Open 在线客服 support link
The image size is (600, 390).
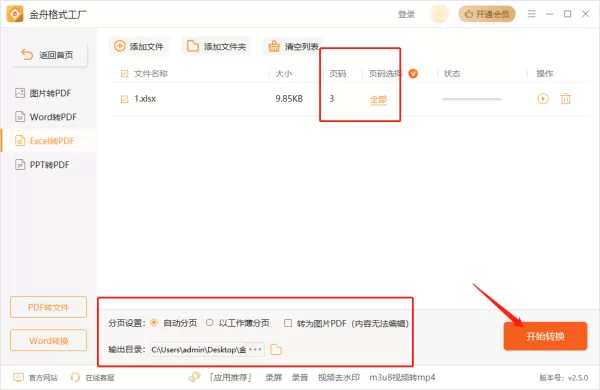tap(93, 378)
